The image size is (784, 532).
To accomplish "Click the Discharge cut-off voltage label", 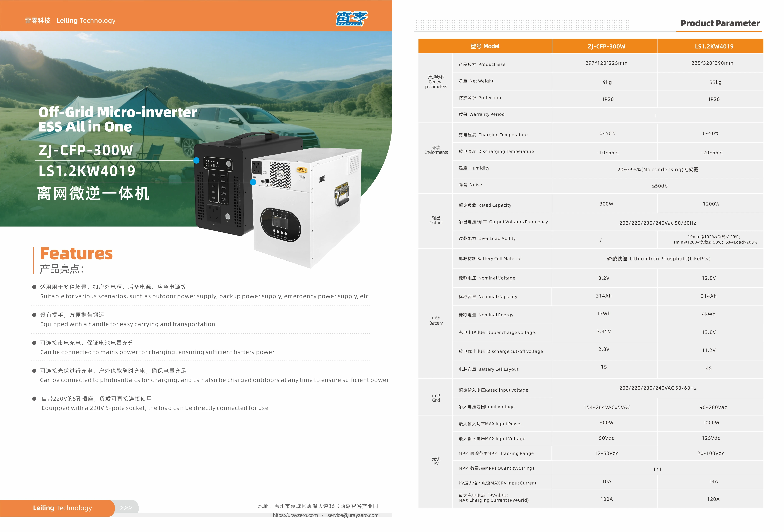I will coord(501,351).
